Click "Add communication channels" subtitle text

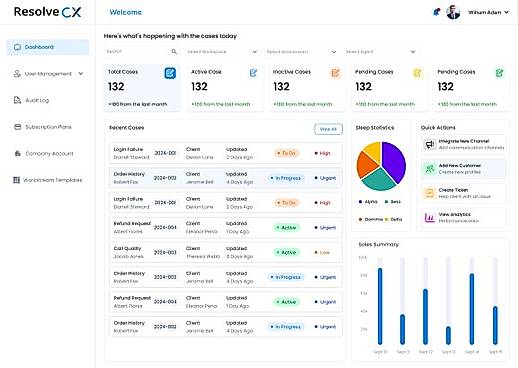[471, 148]
